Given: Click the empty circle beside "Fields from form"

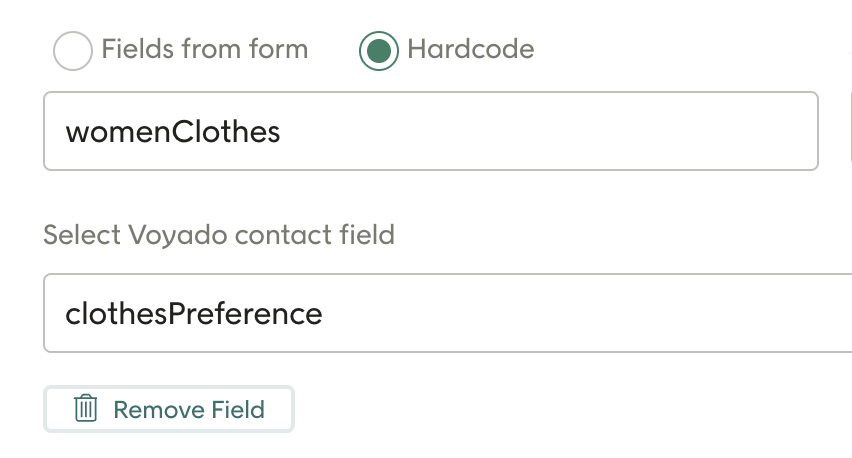Looking at the screenshot, I should click(x=73, y=51).
